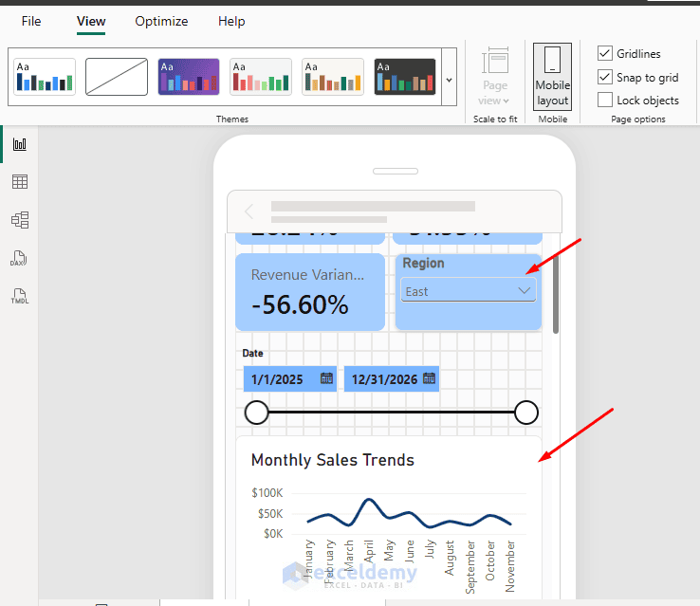Apply the red and green theme
This screenshot has width=700, height=606.
[261, 77]
